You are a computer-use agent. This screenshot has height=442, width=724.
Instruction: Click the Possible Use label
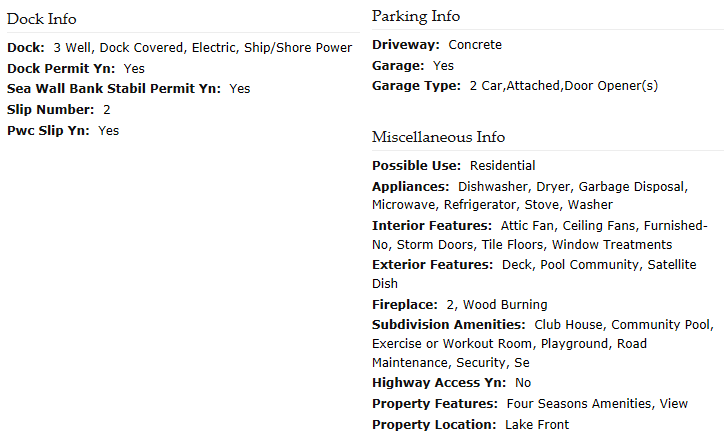pos(416,165)
